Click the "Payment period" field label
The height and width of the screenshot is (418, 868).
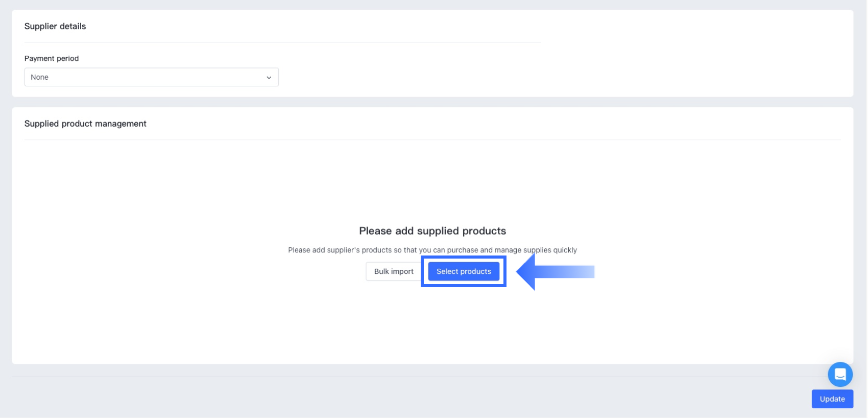[52, 58]
